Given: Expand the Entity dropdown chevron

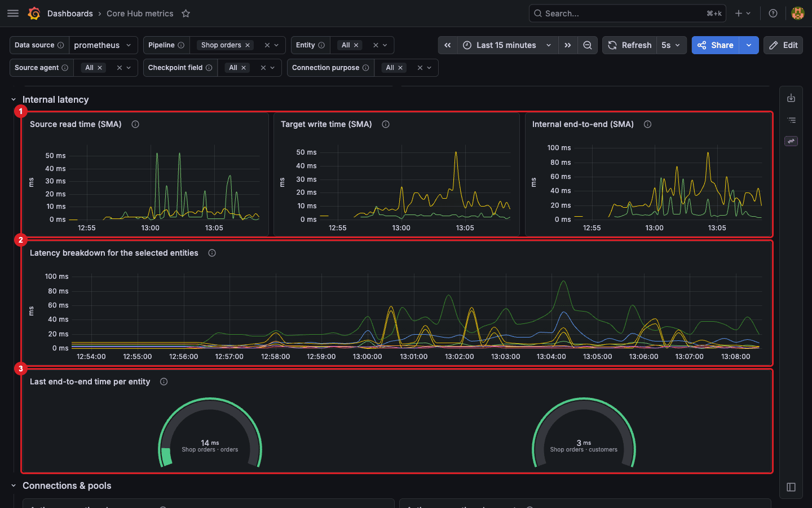Looking at the screenshot, I should 385,45.
